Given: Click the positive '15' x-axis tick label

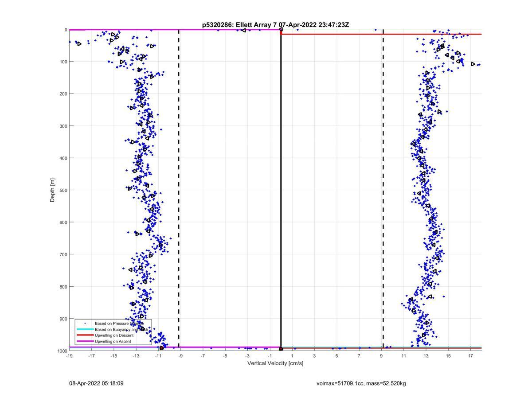Looking at the screenshot, I should [x=448, y=355].
